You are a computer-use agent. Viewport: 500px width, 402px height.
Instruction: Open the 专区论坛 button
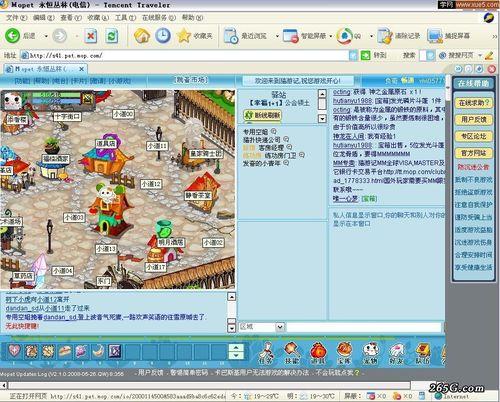point(473,136)
